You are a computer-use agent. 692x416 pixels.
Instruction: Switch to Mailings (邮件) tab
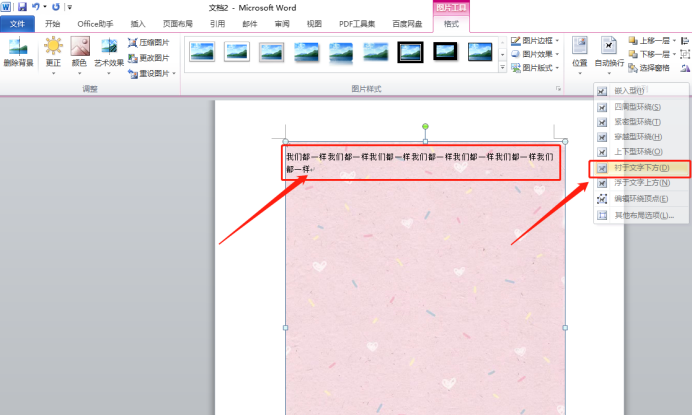click(250, 24)
